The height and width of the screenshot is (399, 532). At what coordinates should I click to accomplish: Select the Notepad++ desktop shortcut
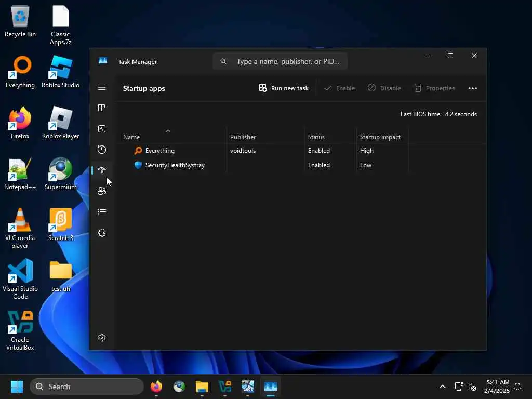(20, 174)
